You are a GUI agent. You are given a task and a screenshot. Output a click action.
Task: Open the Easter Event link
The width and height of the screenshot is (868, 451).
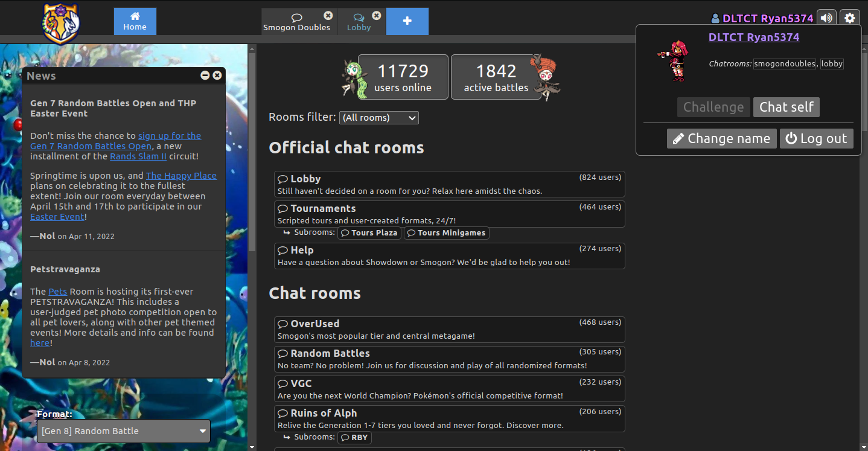(x=57, y=217)
